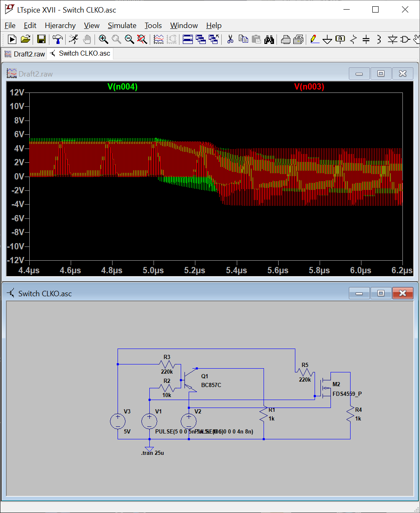Select the Draw Wire pencil tool
The image size is (420, 513).
(x=315, y=39)
